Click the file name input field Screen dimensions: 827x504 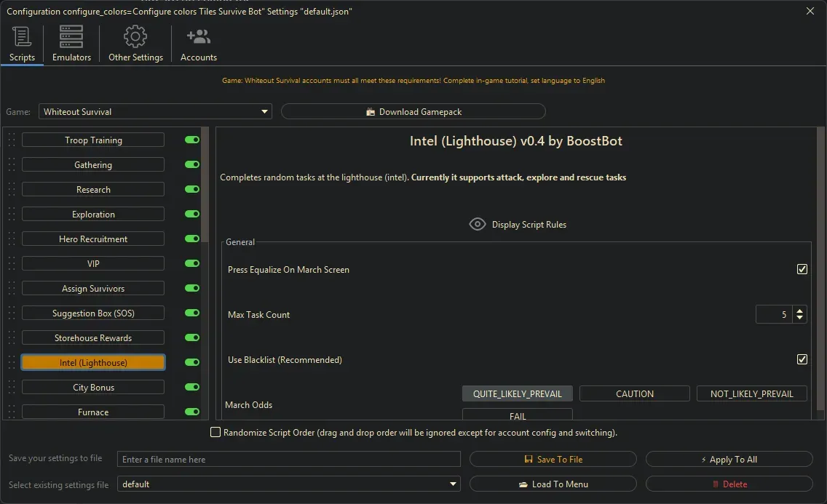pos(289,460)
